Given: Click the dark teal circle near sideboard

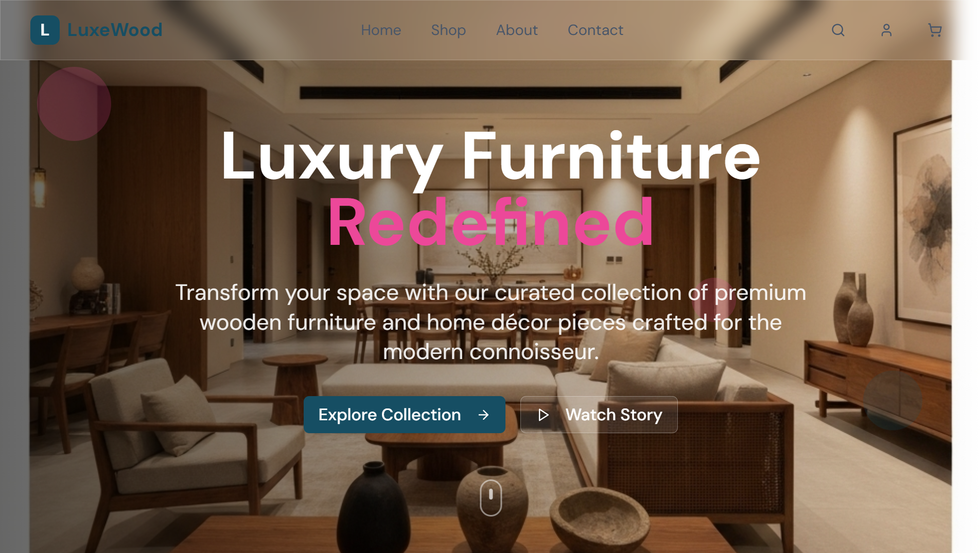Looking at the screenshot, I should click(x=892, y=401).
